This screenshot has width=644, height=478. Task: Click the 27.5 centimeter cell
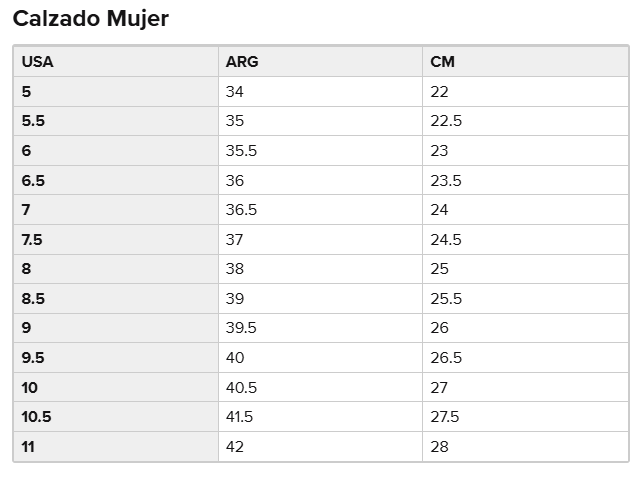pyautogui.click(x=445, y=417)
